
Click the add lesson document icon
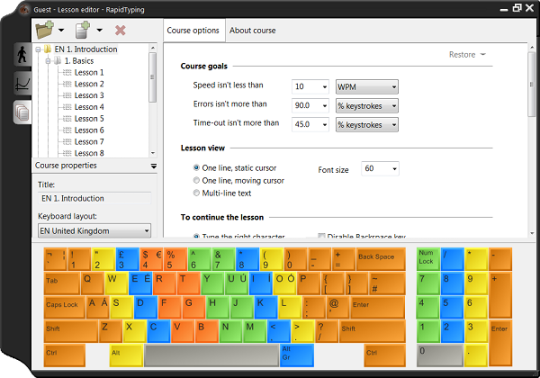pos(82,30)
